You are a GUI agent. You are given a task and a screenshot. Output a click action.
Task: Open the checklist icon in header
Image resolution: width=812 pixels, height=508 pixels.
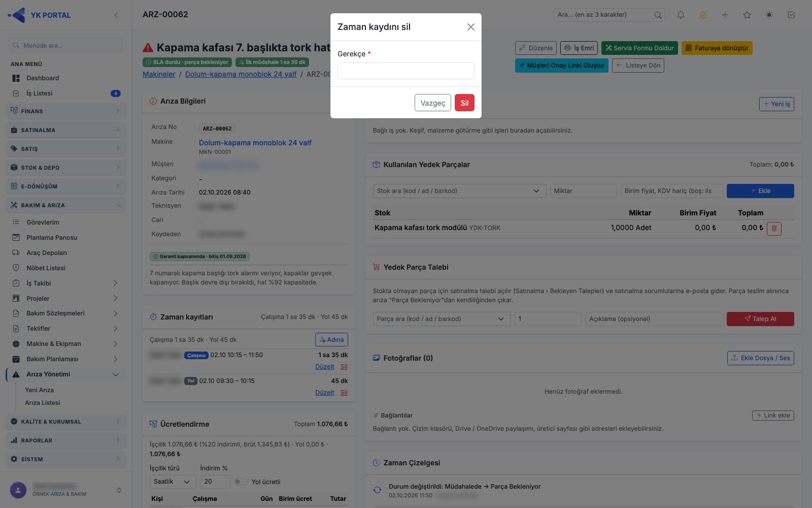[791, 15]
